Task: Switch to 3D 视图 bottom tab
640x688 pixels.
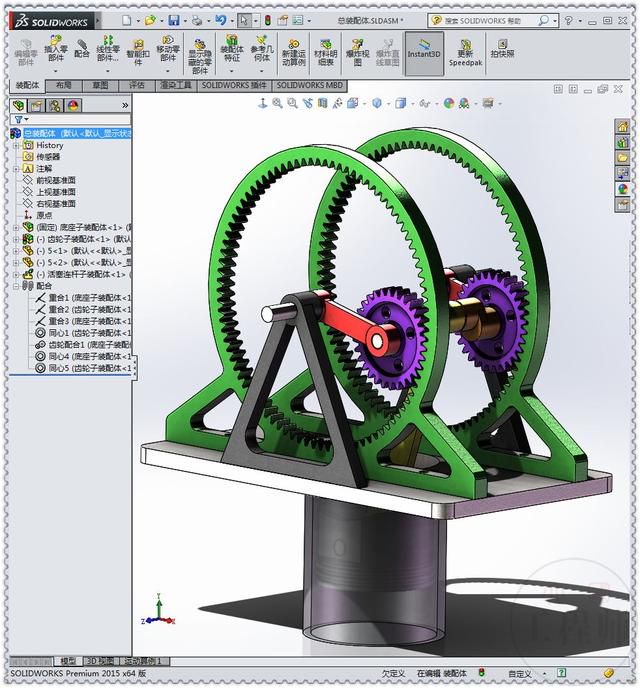Action: pyautogui.click(x=100, y=661)
